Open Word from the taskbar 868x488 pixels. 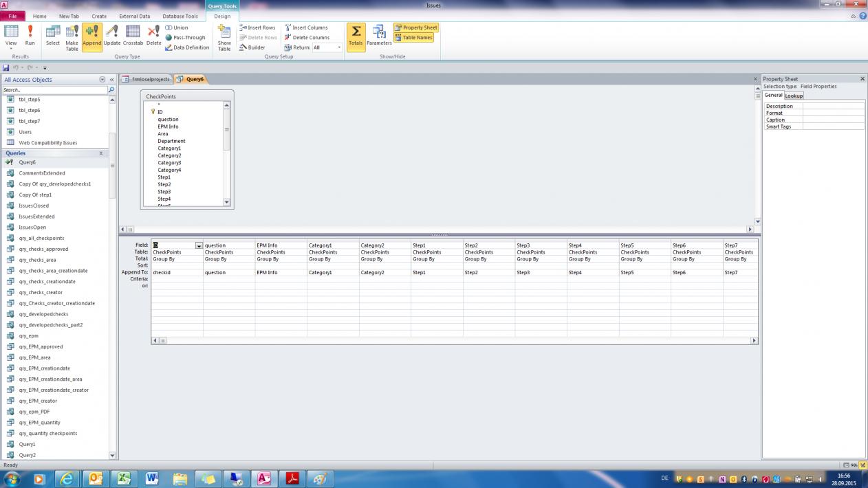click(x=152, y=478)
